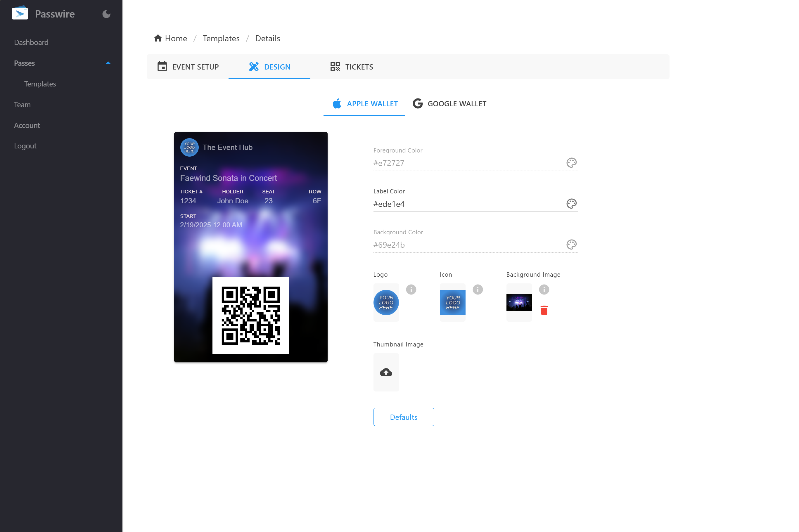
Task: Click Logout in sidebar
Action: pos(25,146)
